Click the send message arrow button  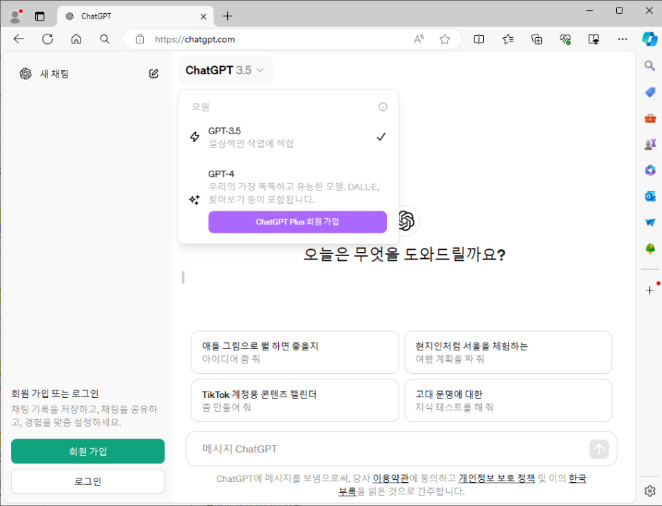click(x=599, y=449)
